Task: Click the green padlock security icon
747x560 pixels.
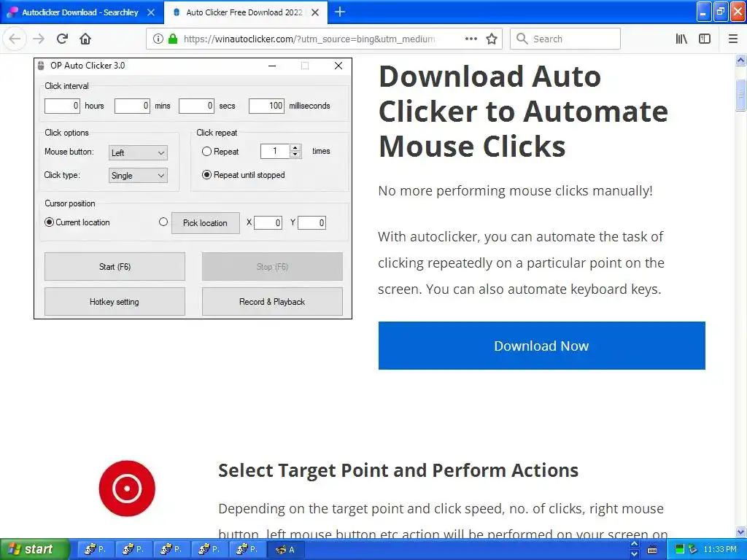Action: click(x=172, y=39)
